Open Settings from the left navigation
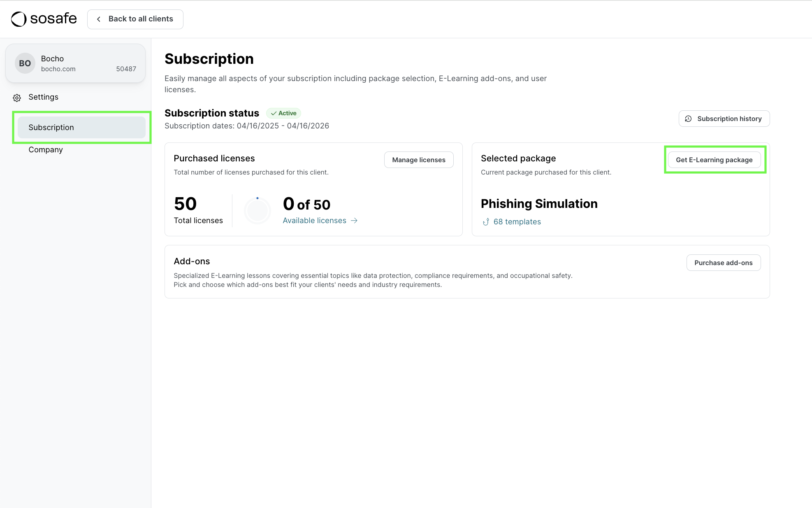812x508 pixels. click(43, 97)
